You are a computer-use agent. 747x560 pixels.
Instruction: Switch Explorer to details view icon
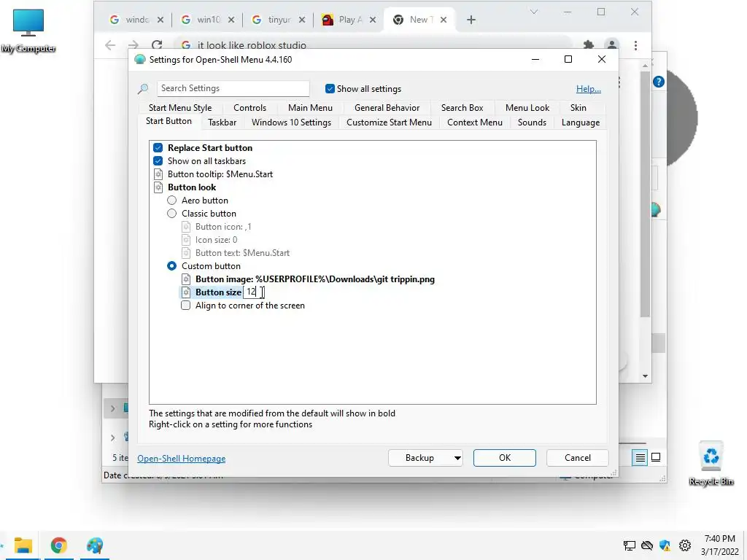coord(640,458)
